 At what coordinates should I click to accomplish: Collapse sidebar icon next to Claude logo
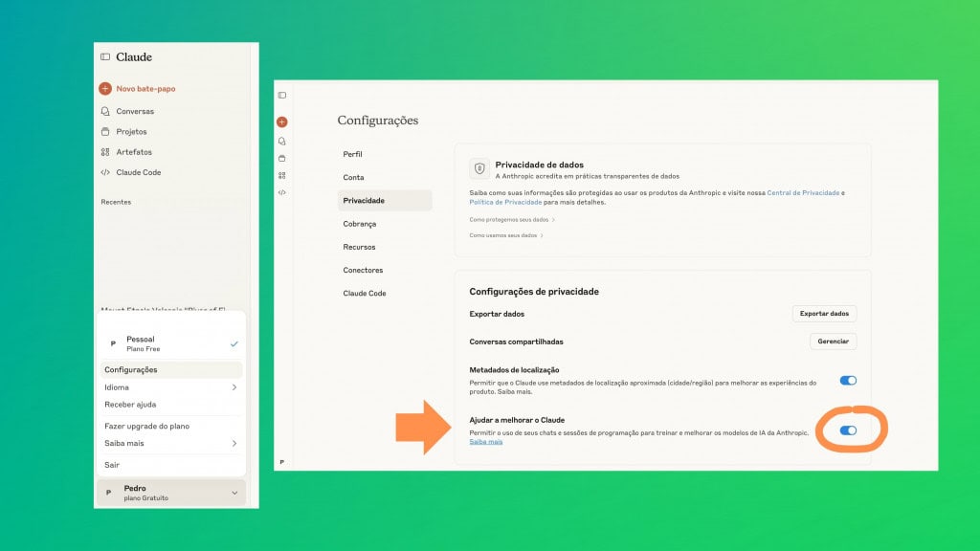[x=105, y=56]
